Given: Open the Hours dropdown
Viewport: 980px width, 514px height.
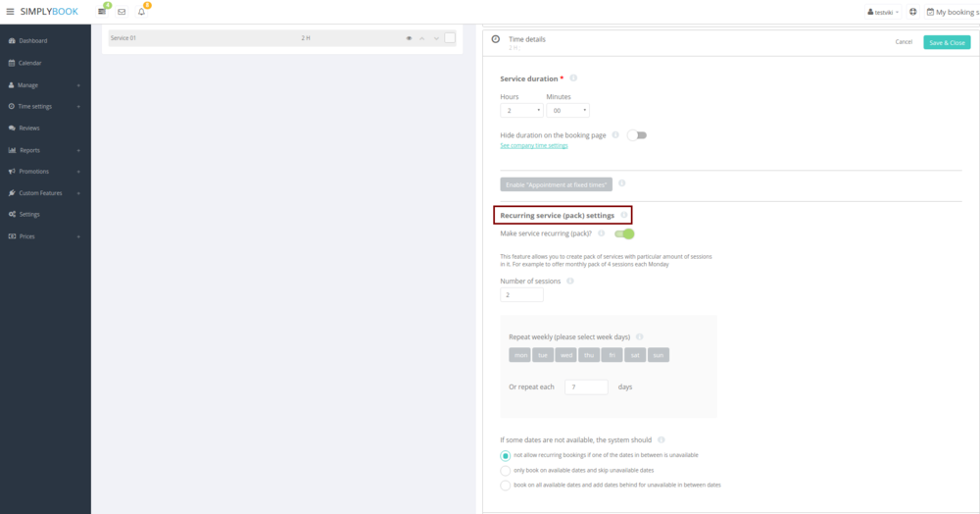Looking at the screenshot, I should point(521,111).
